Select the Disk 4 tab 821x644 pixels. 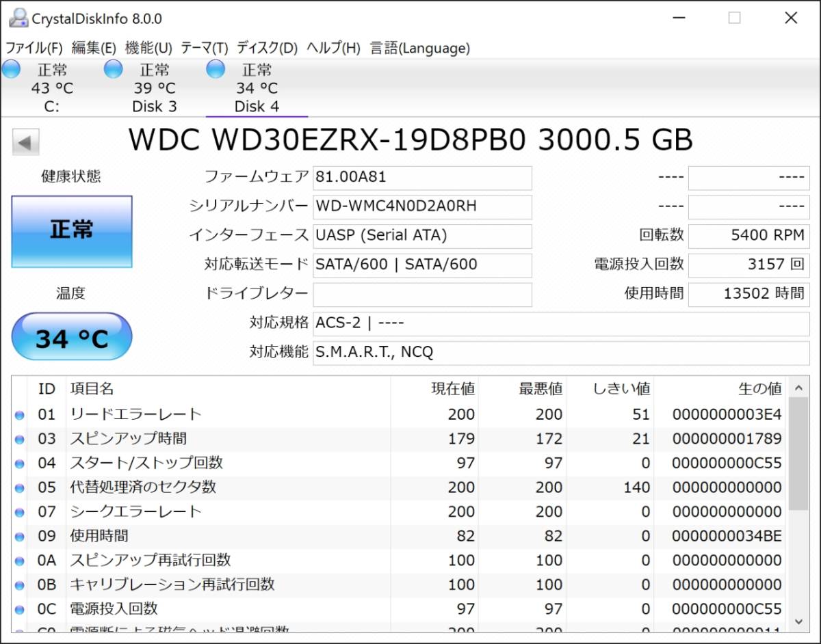[x=257, y=88]
